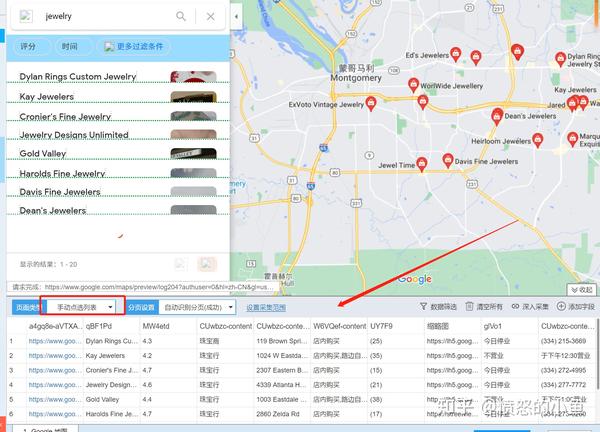Click ExVoto Vintage Jewelry map pin

point(370,103)
